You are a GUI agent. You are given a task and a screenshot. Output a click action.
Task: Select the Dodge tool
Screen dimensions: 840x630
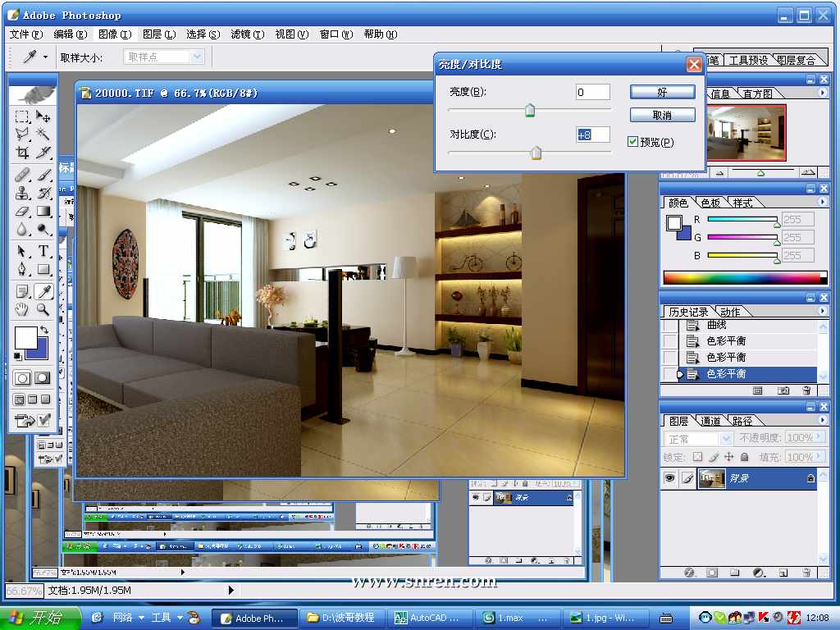click(x=43, y=230)
